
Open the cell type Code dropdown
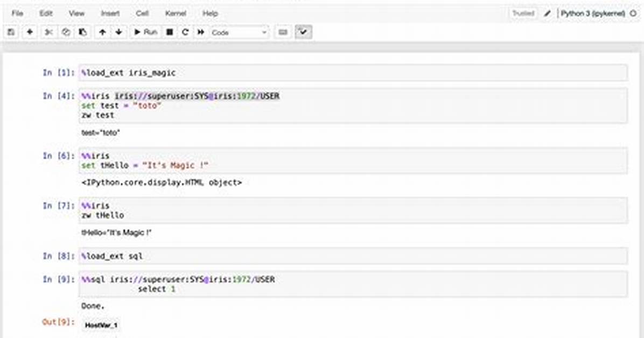tap(240, 32)
